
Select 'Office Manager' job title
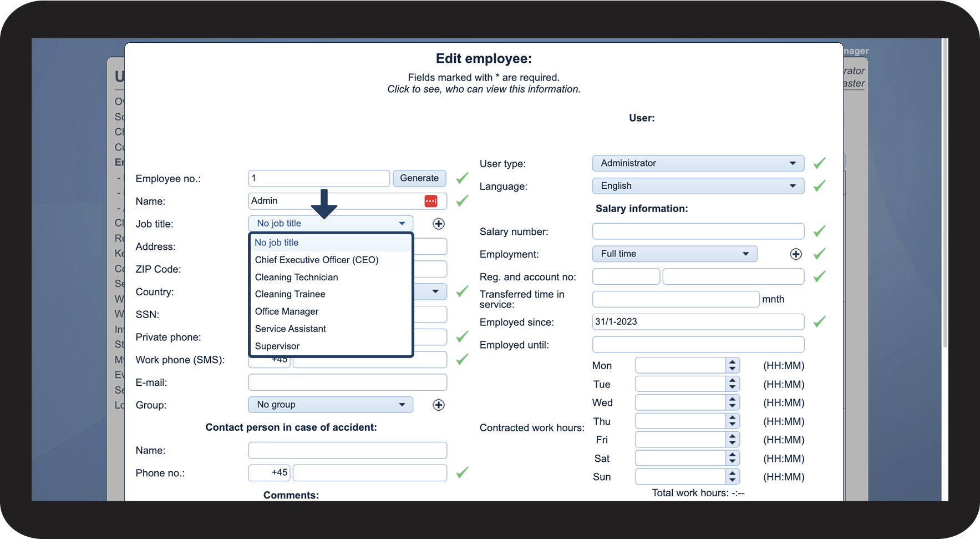(x=331, y=311)
